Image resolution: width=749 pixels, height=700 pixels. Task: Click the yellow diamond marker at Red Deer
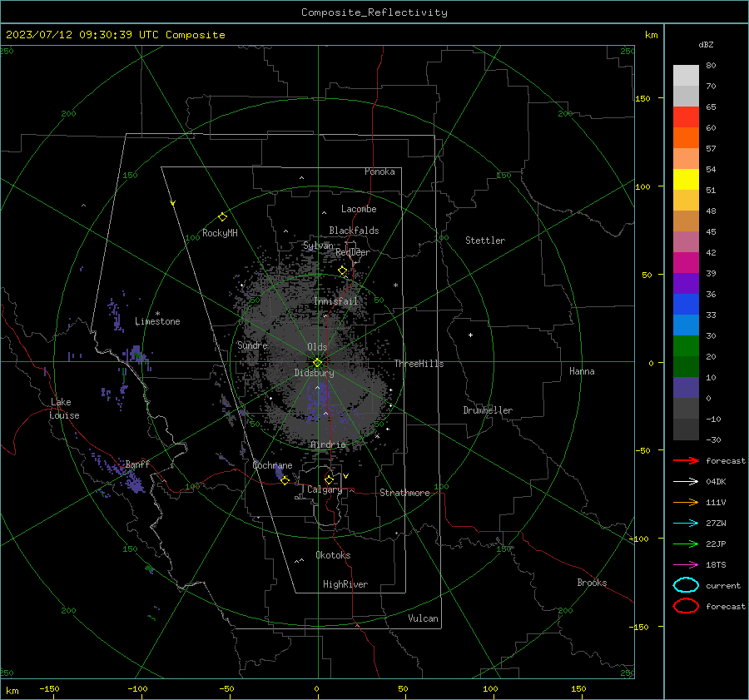343,271
